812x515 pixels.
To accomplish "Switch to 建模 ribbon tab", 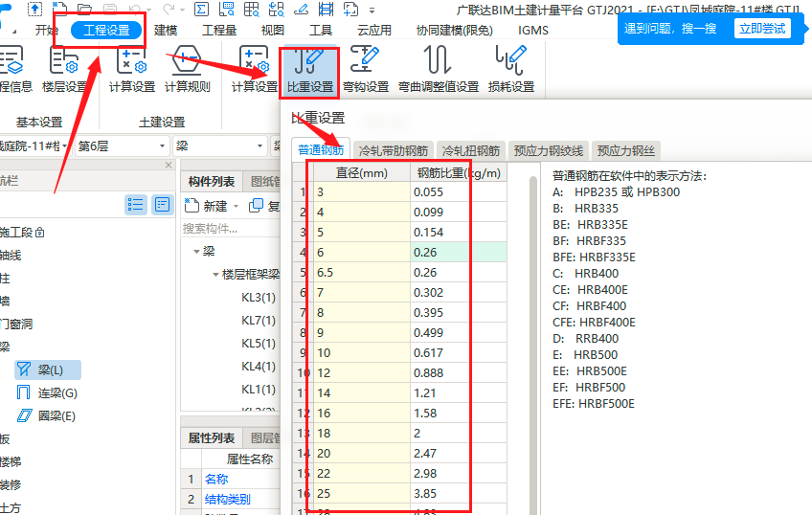I will [166, 30].
